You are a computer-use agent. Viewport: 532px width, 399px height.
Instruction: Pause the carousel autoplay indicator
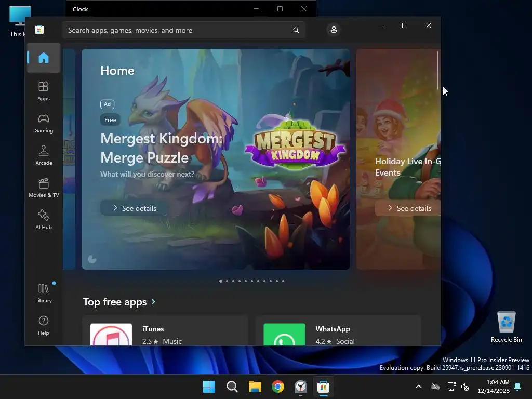coord(92,260)
